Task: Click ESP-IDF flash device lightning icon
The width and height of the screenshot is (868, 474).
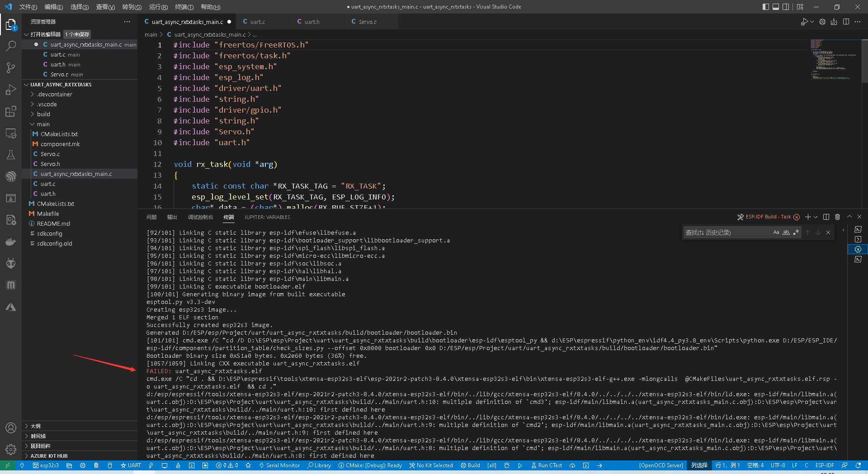Action: tap(151, 465)
